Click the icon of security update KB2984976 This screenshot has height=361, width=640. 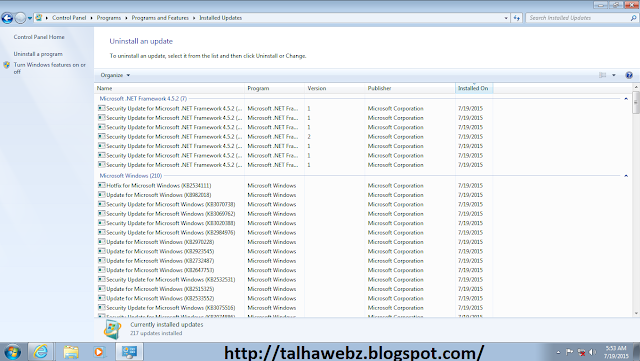point(102,232)
